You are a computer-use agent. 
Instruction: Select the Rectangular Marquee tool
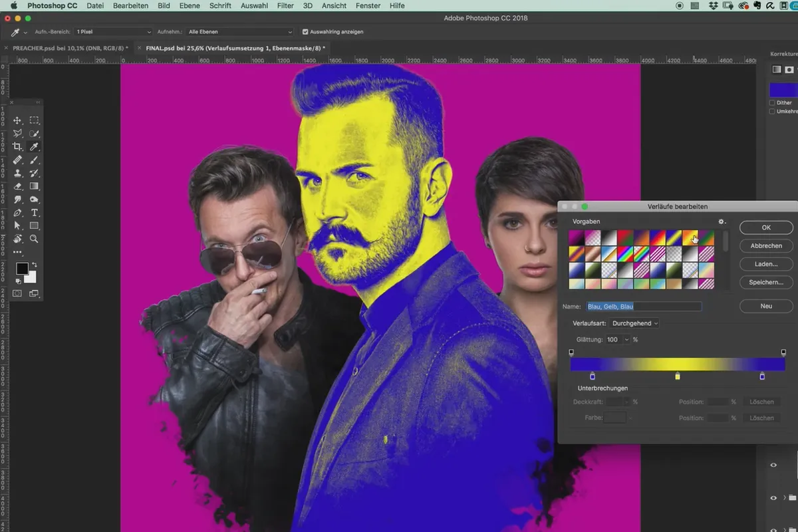tap(34, 120)
